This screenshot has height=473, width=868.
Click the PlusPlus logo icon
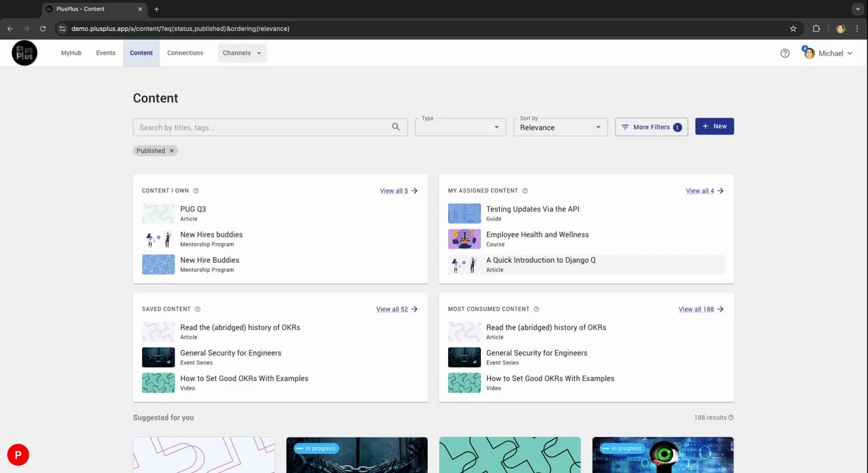[24, 53]
